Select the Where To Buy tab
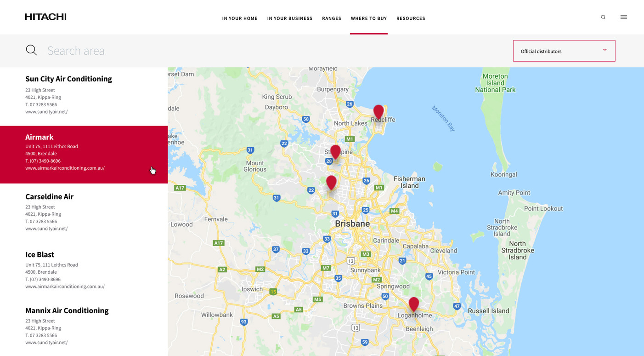644x356 pixels. coord(368,18)
